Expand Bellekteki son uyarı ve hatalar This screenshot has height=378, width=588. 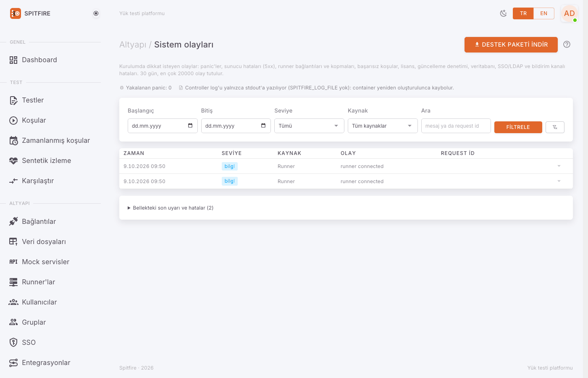(171, 208)
